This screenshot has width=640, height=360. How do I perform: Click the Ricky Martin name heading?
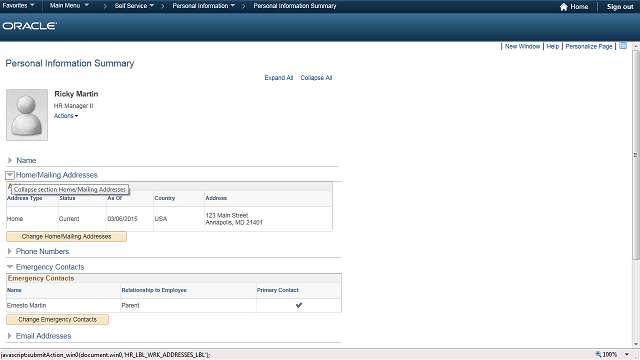[x=76, y=94]
